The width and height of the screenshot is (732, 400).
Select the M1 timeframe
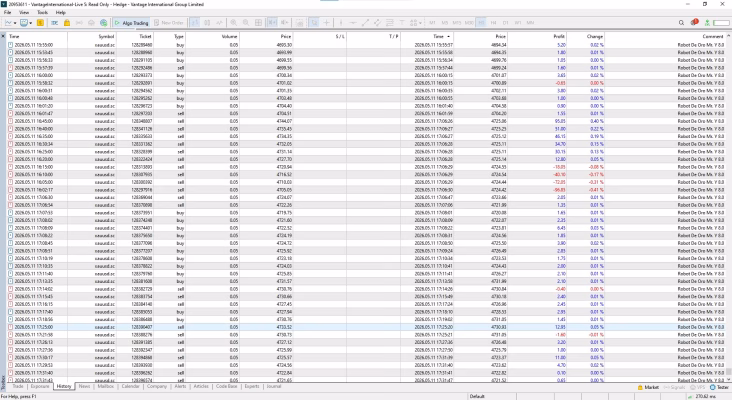(x=432, y=22)
